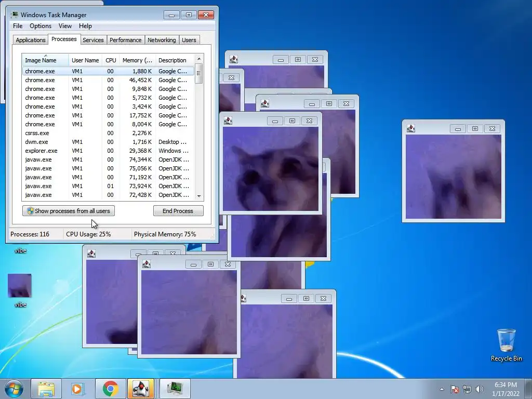Sort by the Memory column header
Viewport: 532px width, 399px height.
tap(137, 60)
